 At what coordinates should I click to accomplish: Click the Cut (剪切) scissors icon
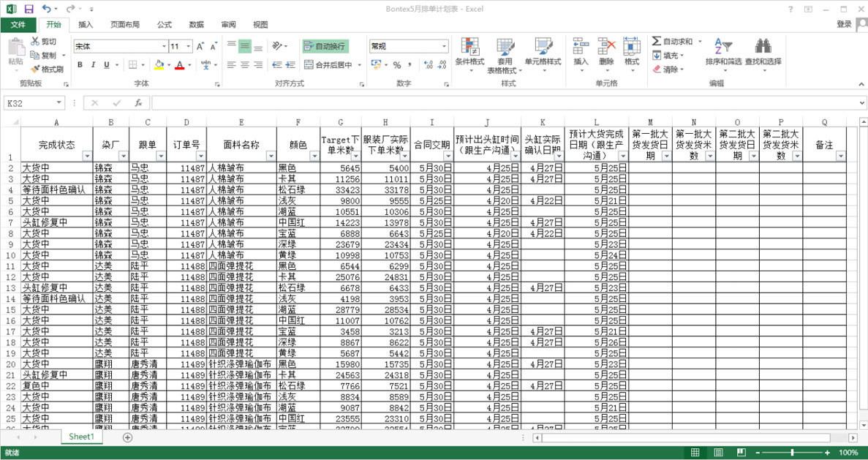pos(35,42)
